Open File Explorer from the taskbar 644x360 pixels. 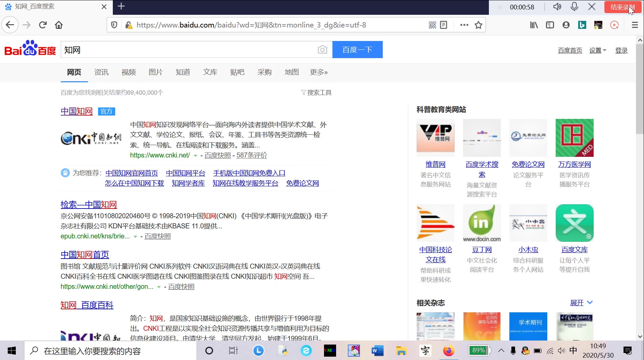[401, 351]
